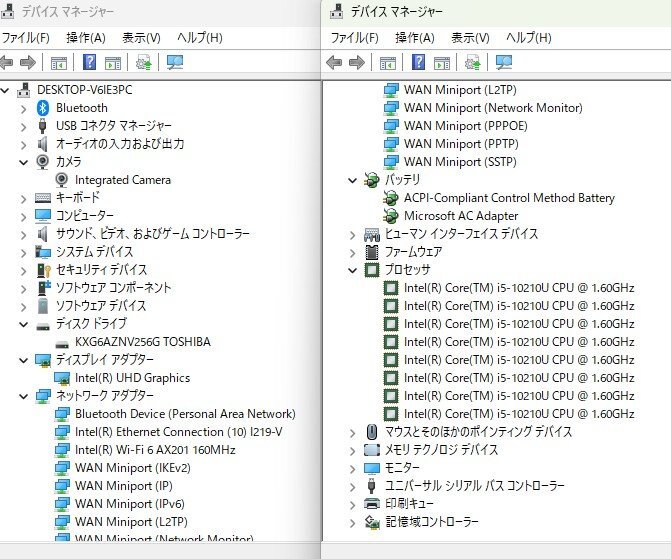
Task: Open 表示(V) menu in left Device Manager
Action: point(141,38)
